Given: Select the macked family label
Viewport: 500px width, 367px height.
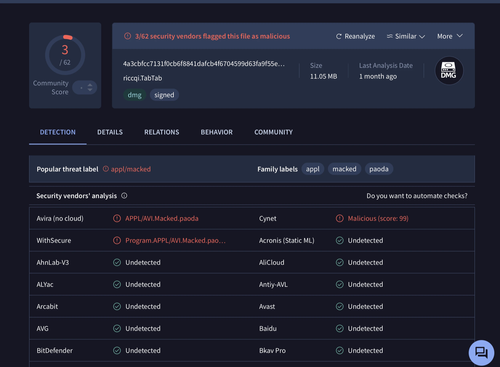Looking at the screenshot, I should click(x=344, y=169).
